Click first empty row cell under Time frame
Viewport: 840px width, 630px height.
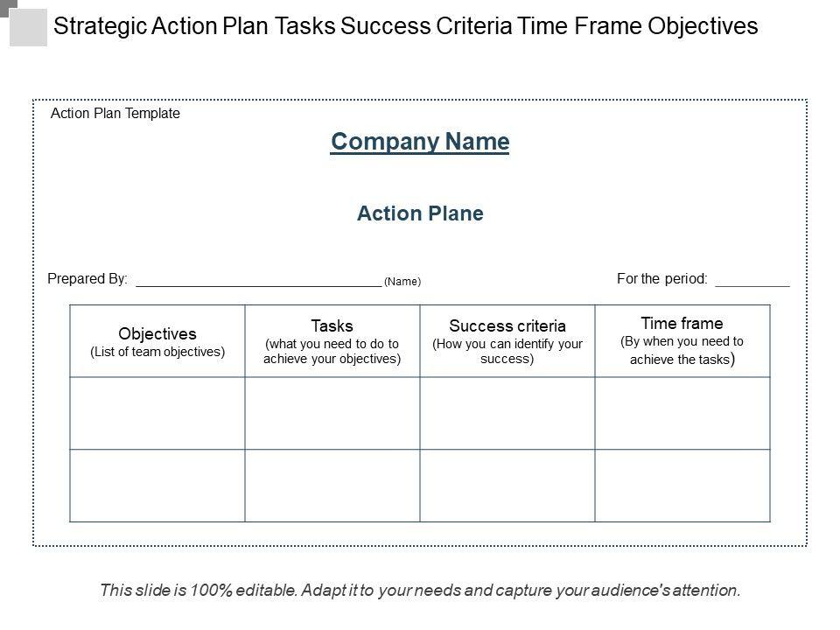point(682,414)
